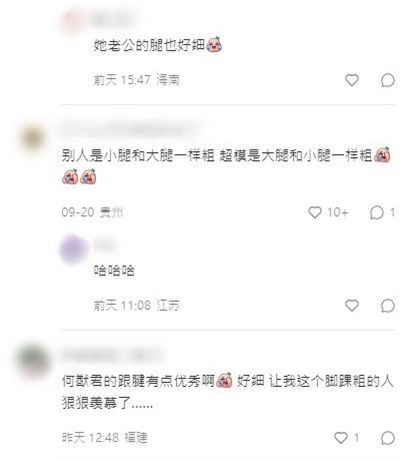Open the pinkish avatar of the Hainan commenter
The width and height of the screenshot is (418, 459).
pyautogui.click(x=72, y=21)
